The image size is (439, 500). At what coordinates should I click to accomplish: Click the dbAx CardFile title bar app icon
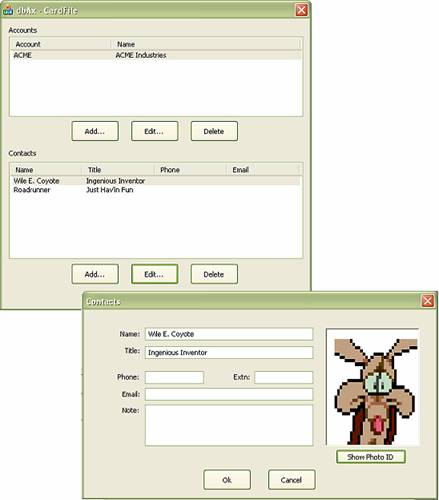tap(8, 10)
